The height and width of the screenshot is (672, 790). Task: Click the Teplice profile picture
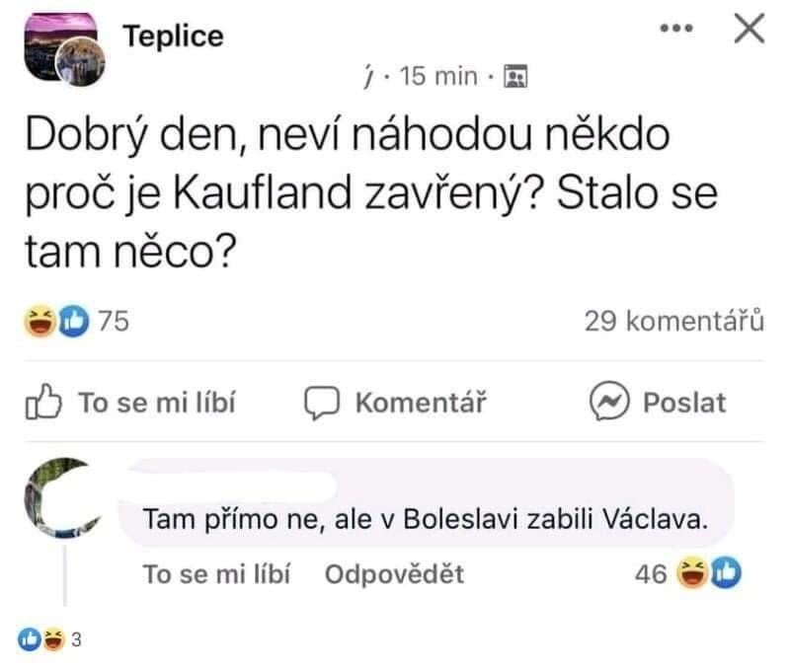point(61,39)
